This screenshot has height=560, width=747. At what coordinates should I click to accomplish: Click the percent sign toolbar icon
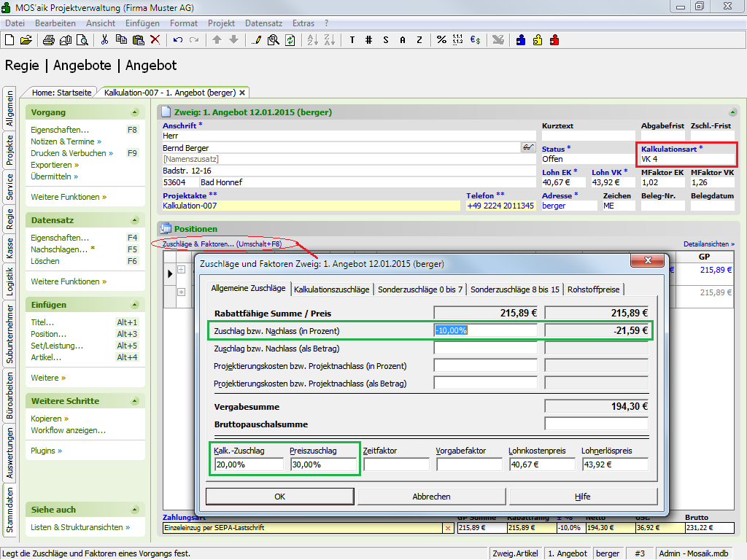tap(441, 40)
